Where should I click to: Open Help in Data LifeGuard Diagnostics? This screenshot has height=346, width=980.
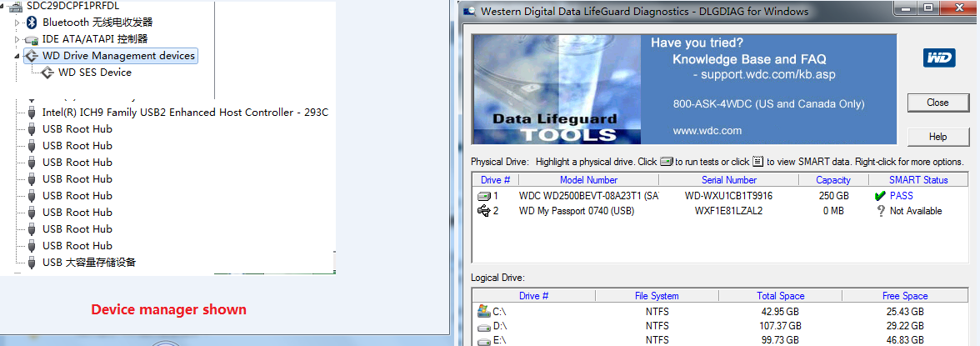point(937,137)
